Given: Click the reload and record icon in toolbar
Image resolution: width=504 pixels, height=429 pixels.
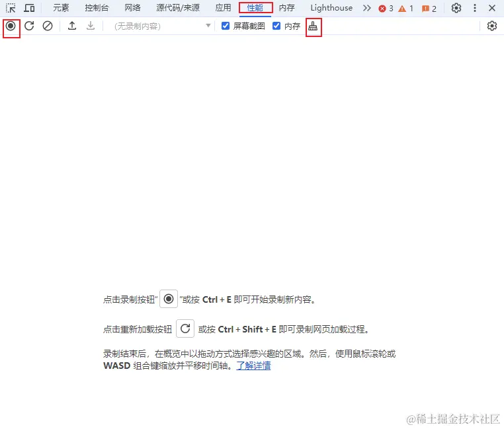Looking at the screenshot, I should tap(29, 26).
